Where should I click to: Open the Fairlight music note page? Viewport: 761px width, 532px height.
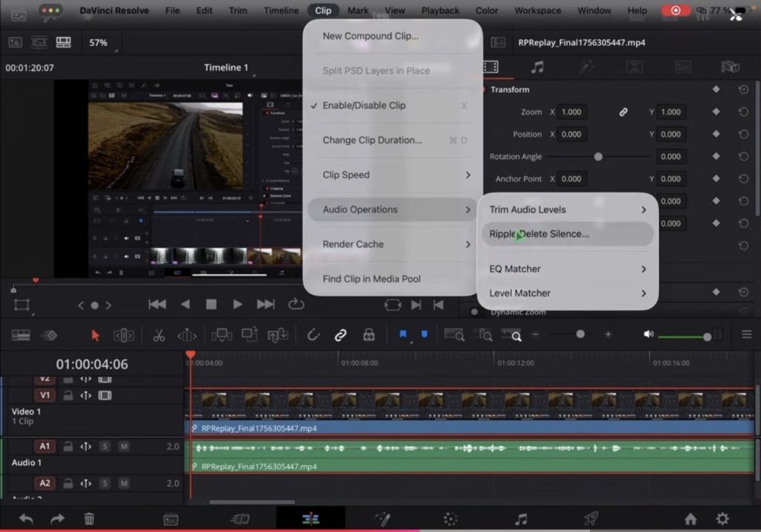click(x=521, y=519)
